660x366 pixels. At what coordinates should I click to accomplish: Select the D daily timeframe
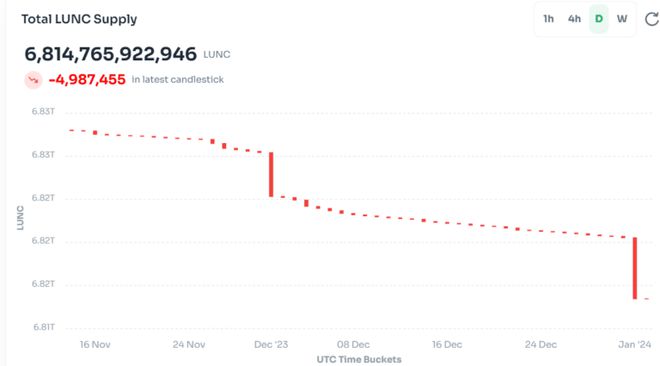pyautogui.click(x=599, y=19)
